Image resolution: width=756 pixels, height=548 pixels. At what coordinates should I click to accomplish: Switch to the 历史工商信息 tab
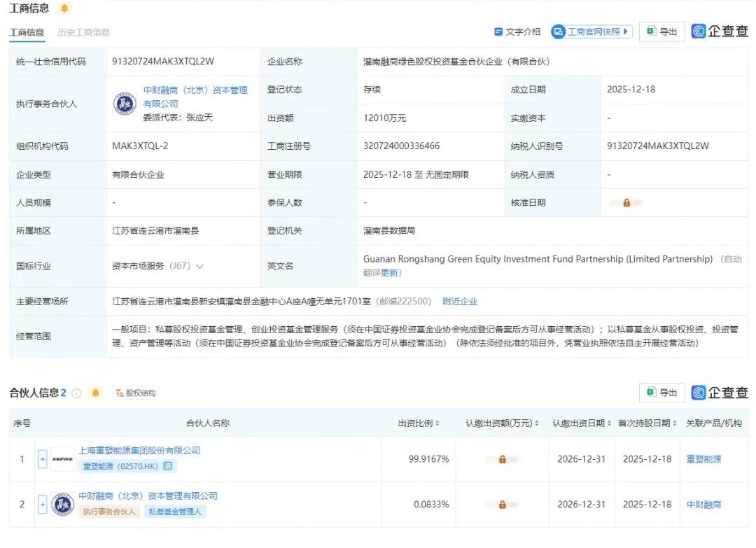(x=83, y=32)
